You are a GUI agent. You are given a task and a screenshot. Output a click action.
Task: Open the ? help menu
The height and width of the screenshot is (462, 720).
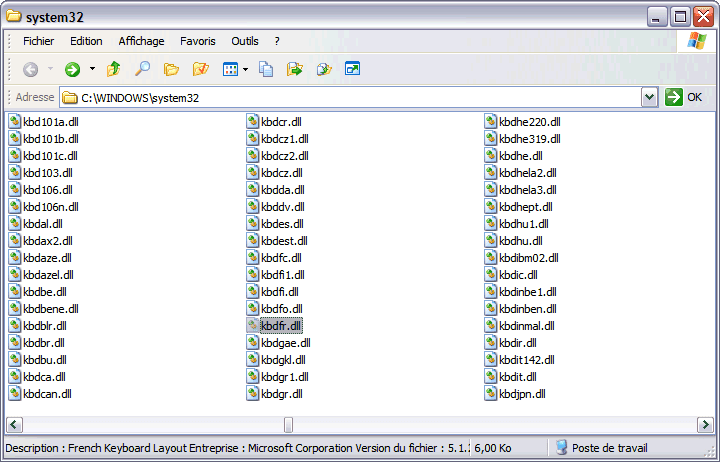(277, 41)
